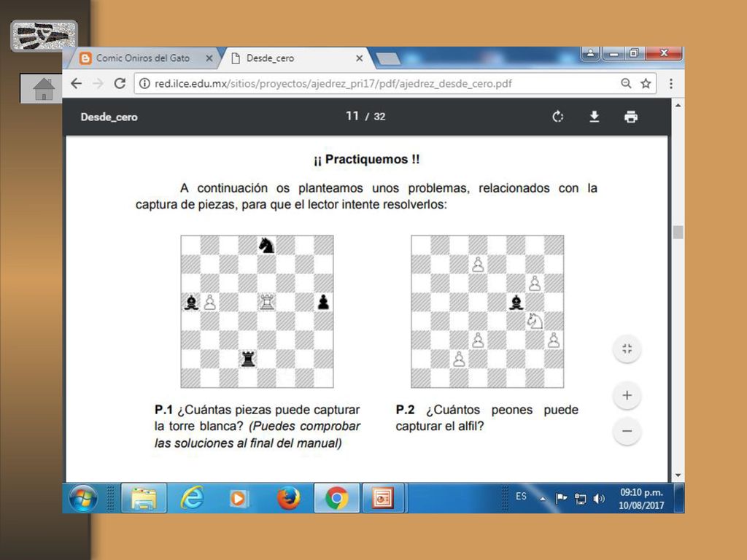The width and height of the screenshot is (747, 560).
Task: Close the Comic Oniros del Gato tab
Action: pos(209,58)
